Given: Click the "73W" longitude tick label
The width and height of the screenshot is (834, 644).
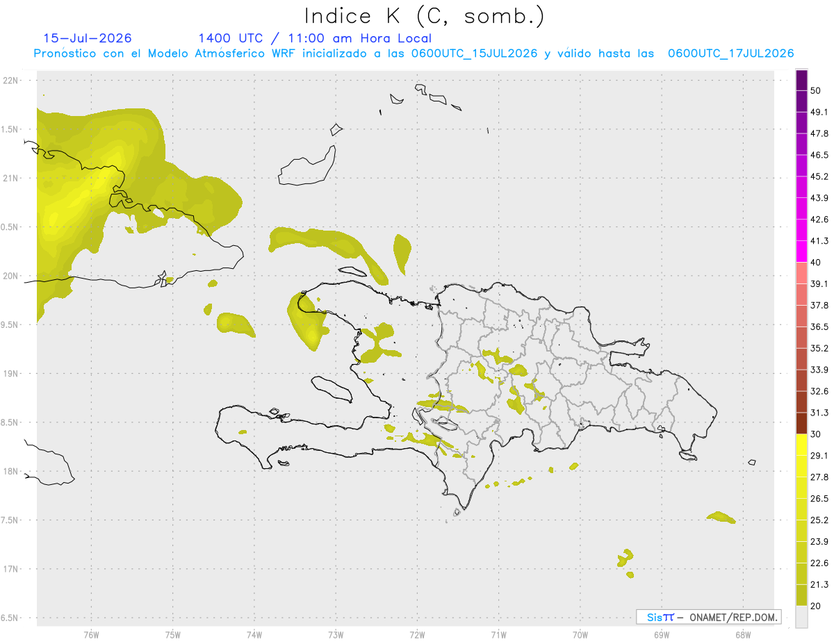Looking at the screenshot, I should click(x=336, y=635).
